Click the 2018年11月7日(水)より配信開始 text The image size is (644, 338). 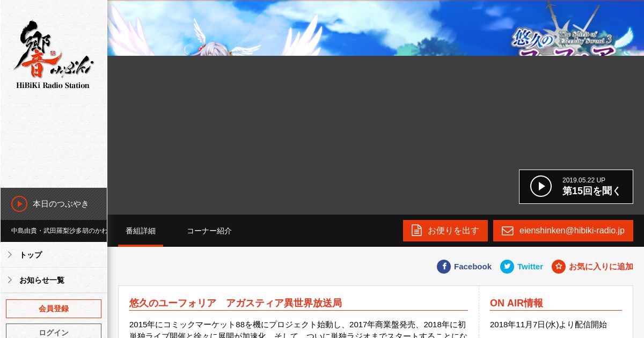(x=548, y=325)
